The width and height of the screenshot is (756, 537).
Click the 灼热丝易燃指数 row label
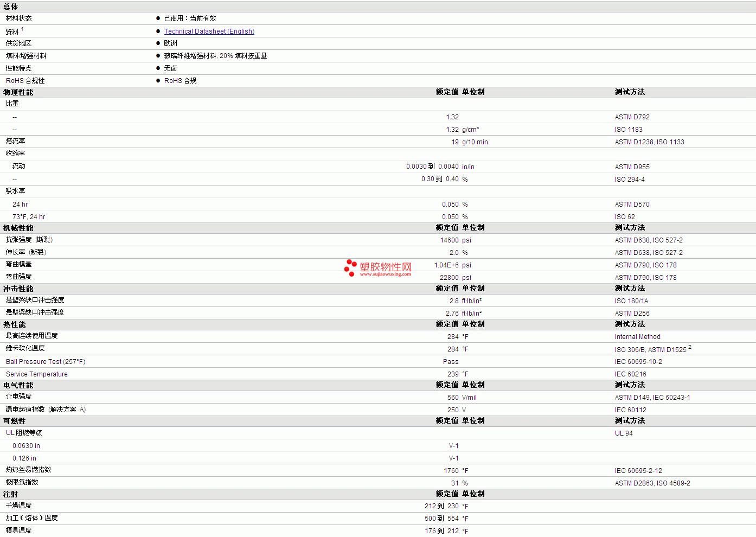tap(29, 470)
